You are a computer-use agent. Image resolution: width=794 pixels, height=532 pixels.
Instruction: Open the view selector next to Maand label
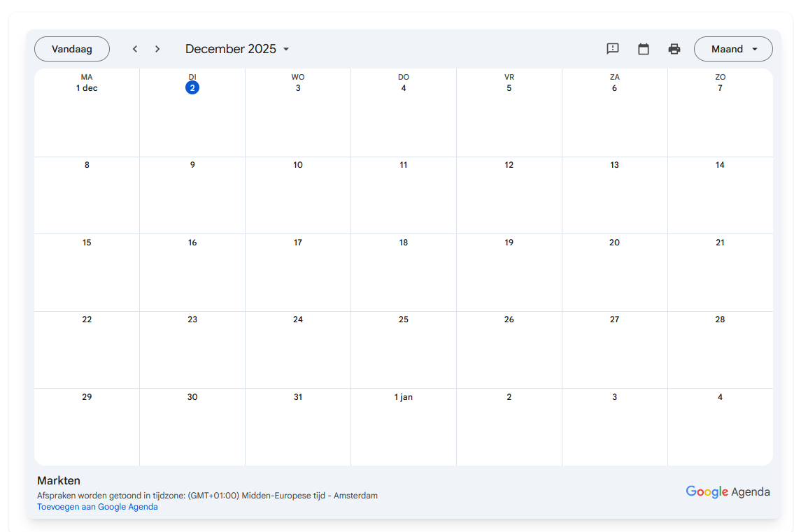point(756,49)
